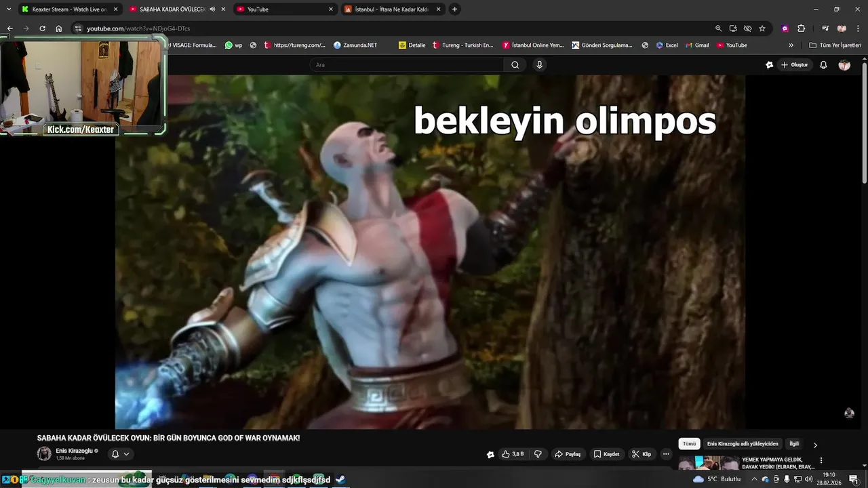Click the Klip button

click(642, 454)
